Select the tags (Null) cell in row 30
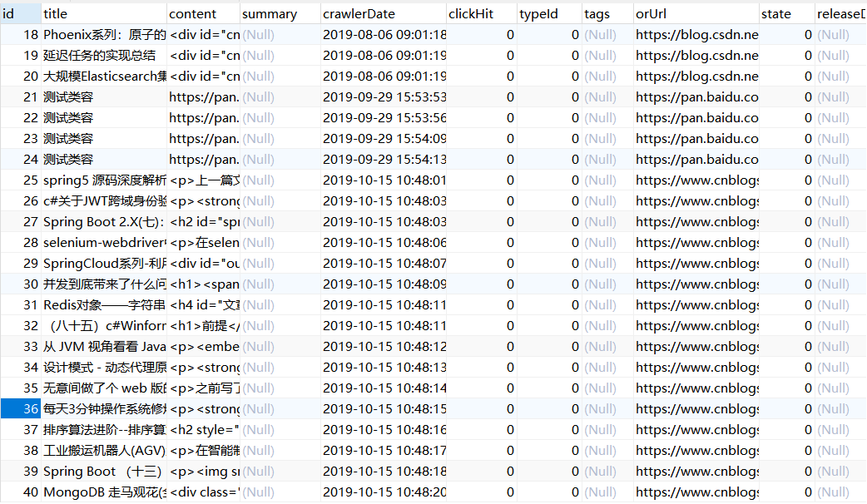This screenshot has height=504, width=867. click(x=607, y=284)
